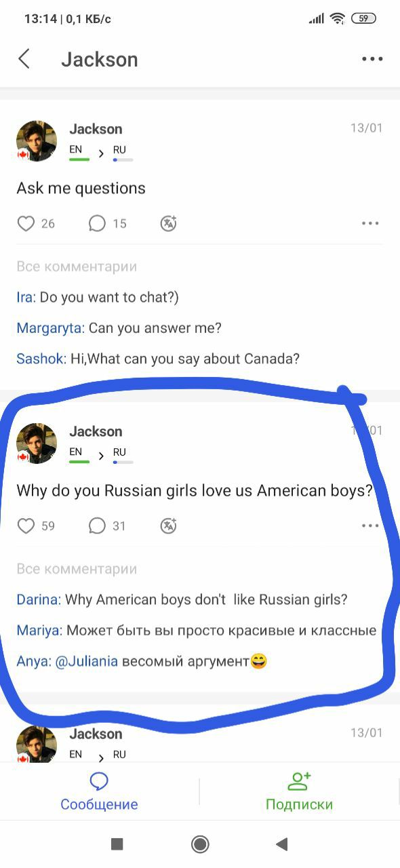This screenshot has height=868, width=400.
Task: Like the "Ask me questions" post
Action: pyautogui.click(x=26, y=224)
